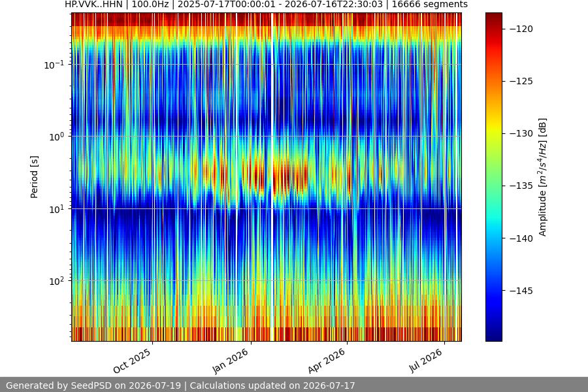Click the −145 colorbar tick label

click(521, 291)
